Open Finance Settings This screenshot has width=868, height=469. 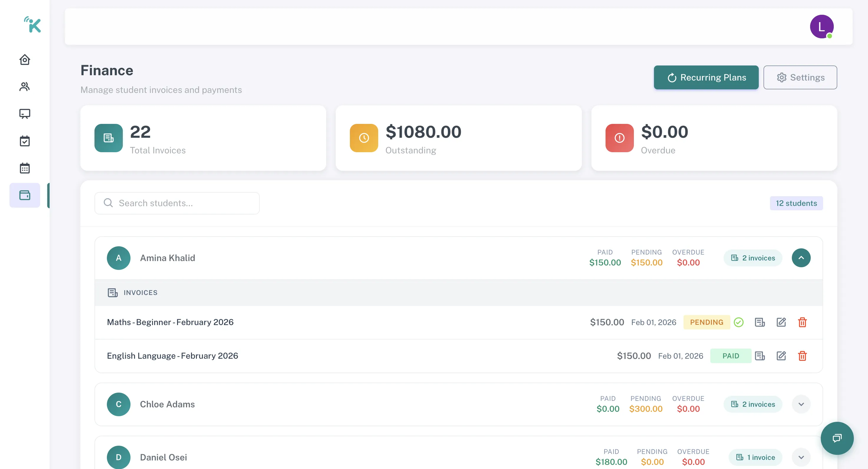tap(800, 78)
